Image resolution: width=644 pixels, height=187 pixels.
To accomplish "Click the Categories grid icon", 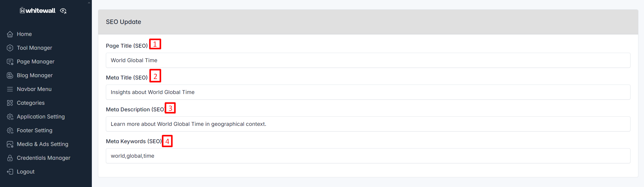I will 10,103.
